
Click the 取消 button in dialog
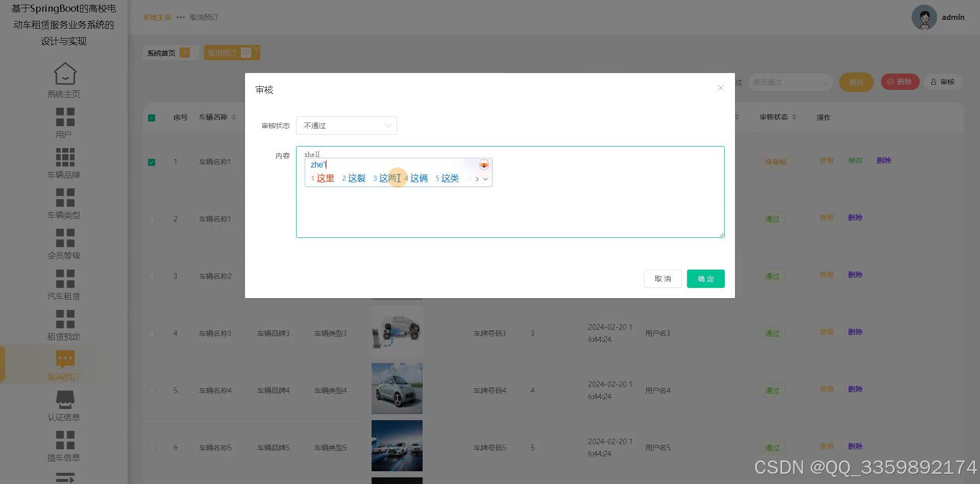point(663,279)
